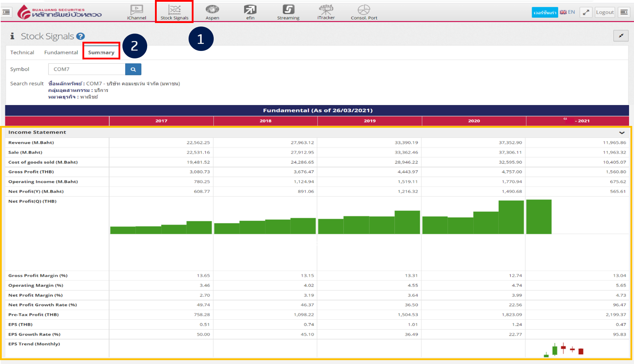Screen dimensions: 634x364
Task: Select the Net Profit Growth Rate (%) label
Action: [42, 305]
